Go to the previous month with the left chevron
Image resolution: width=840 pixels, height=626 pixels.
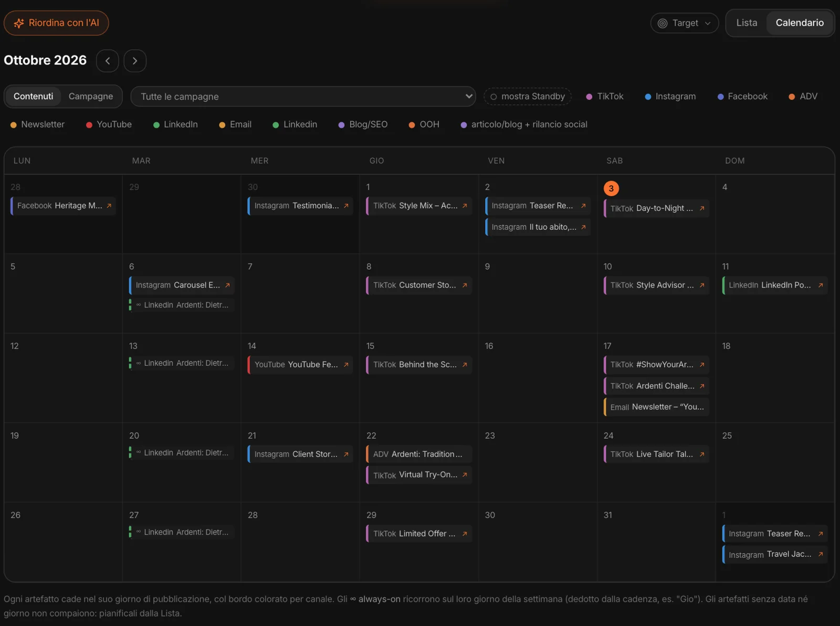pyautogui.click(x=108, y=61)
